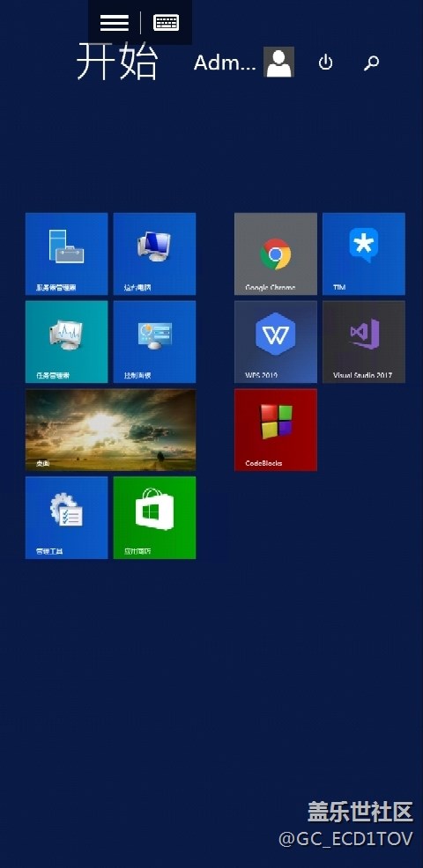Launch the CodeBlocks tile

pos(276,430)
